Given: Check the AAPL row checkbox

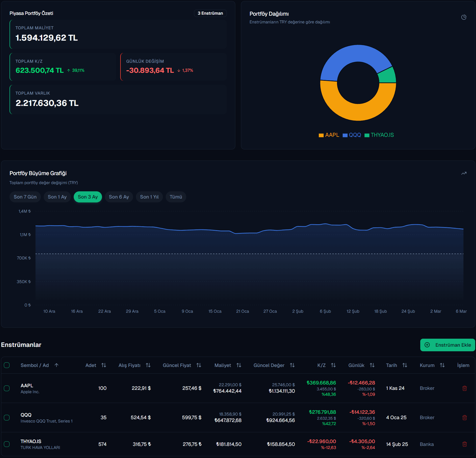Looking at the screenshot, I should coord(7,388).
